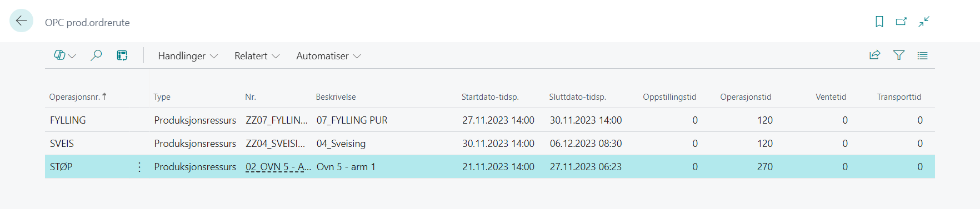The width and height of the screenshot is (980, 209).
Task: Collapse the page with arrows icon
Action: pos(924,22)
